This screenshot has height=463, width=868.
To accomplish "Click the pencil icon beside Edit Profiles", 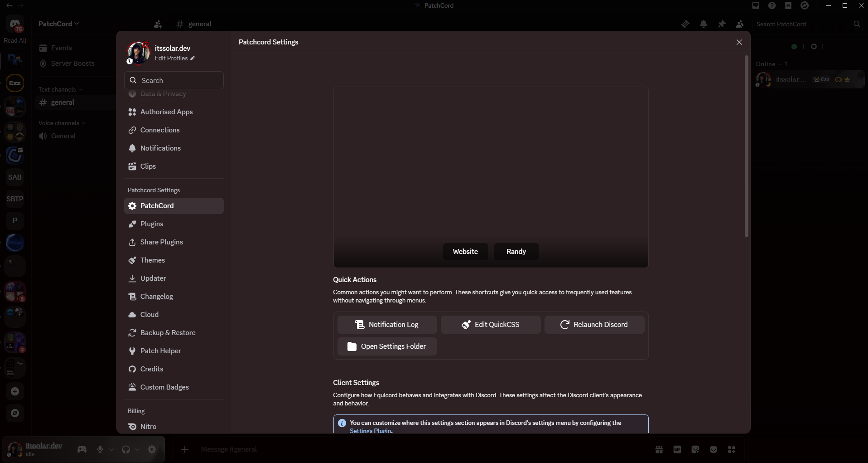I will pyautogui.click(x=193, y=58).
